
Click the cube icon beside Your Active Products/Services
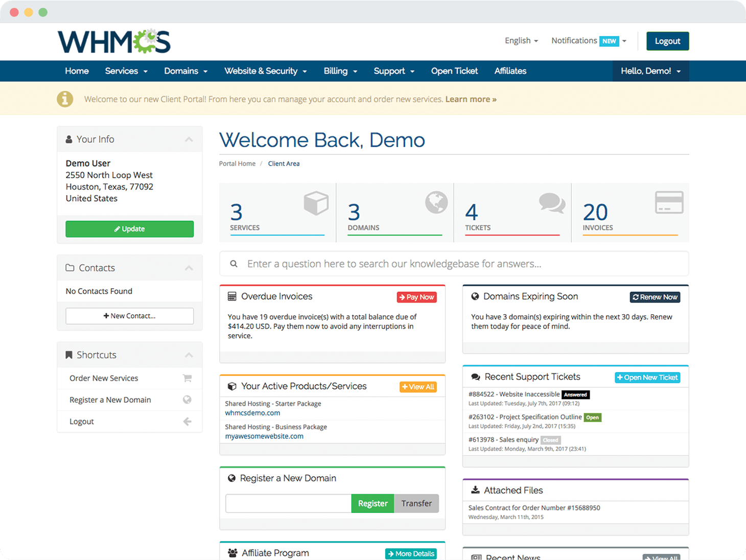pyautogui.click(x=232, y=386)
